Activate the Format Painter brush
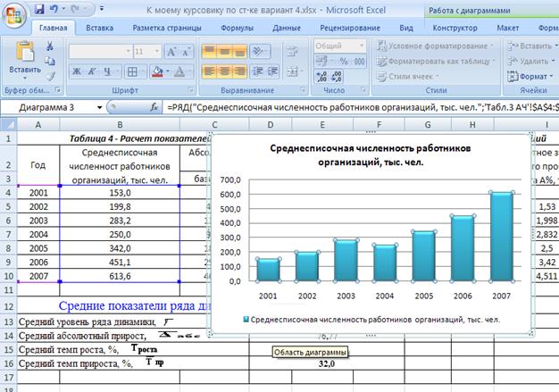 (50, 76)
